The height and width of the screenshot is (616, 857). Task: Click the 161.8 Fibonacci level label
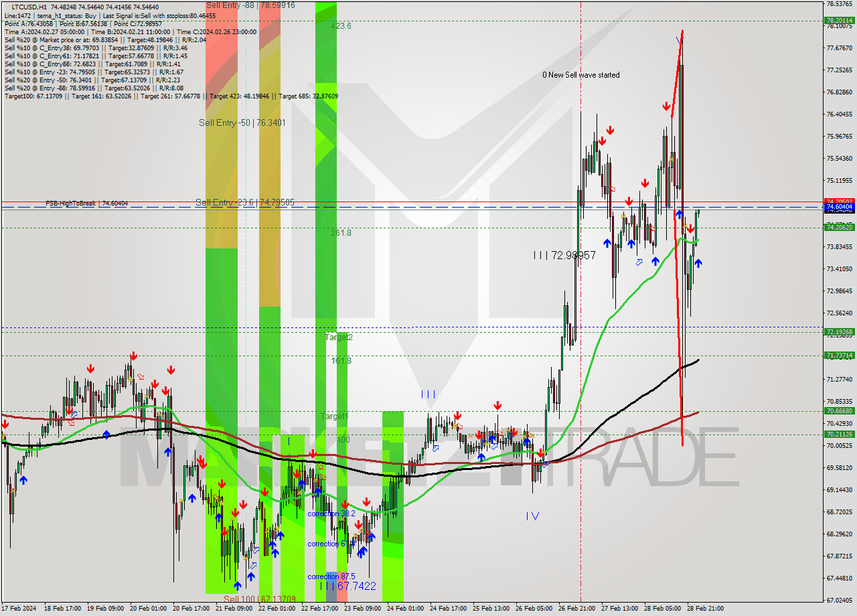tap(341, 361)
